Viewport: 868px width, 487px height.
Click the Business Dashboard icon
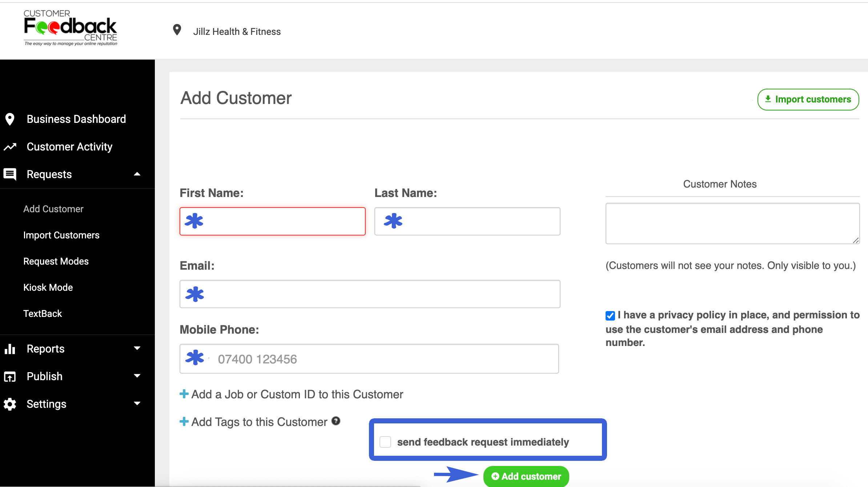tap(10, 119)
